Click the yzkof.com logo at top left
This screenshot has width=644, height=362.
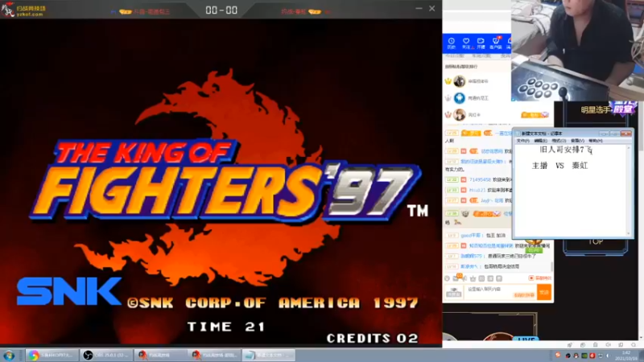24,10
